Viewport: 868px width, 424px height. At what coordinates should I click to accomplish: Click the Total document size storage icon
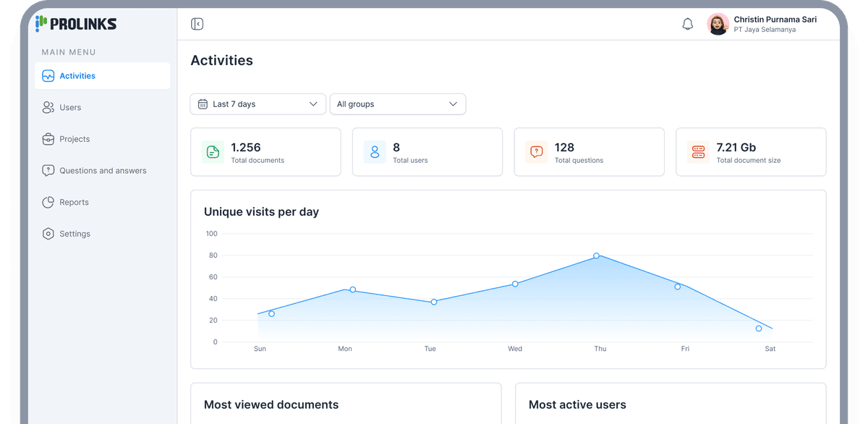click(698, 152)
